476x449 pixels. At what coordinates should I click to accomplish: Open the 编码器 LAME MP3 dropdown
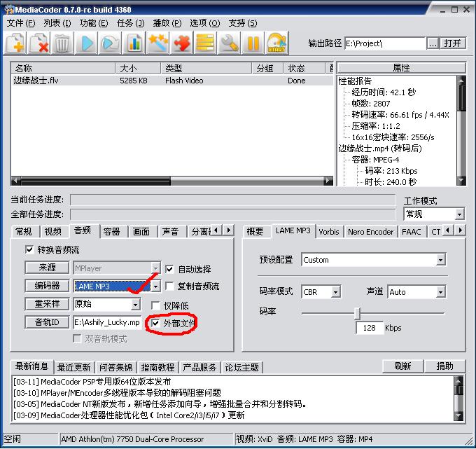[155, 286]
